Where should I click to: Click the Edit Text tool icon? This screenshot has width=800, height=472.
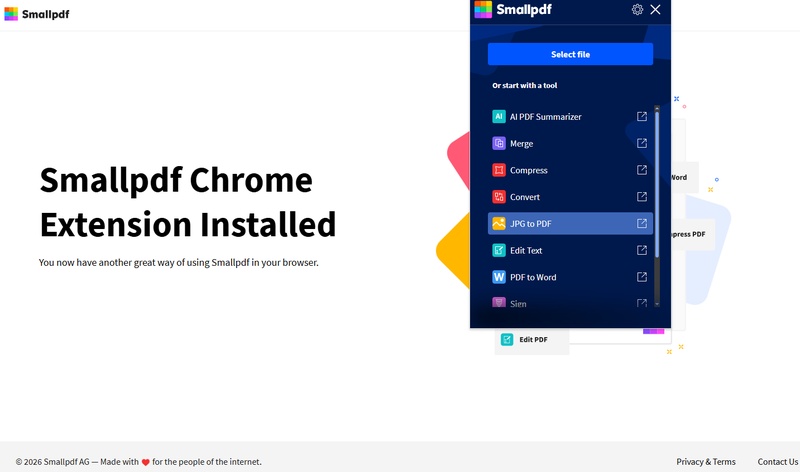[x=498, y=250]
